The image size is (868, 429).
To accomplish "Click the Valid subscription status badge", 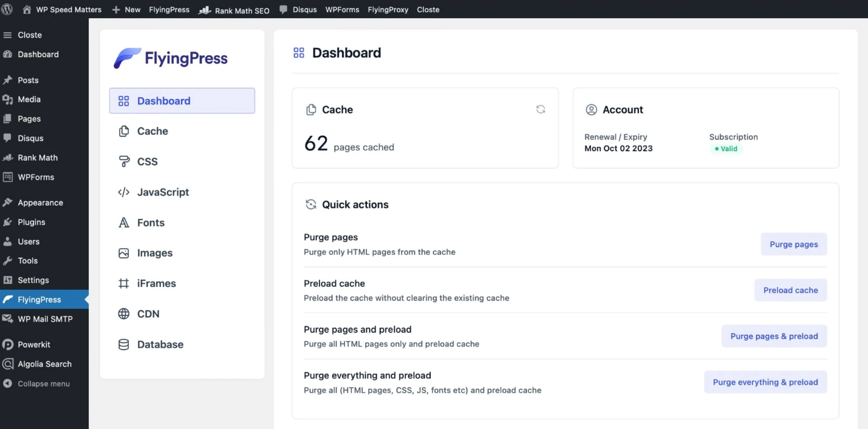I will 726,149.
